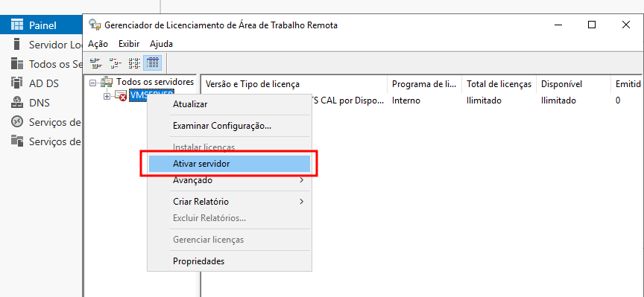Collapse the Todos os servidores tree node
Screen dimensions: 644x297
[93, 83]
